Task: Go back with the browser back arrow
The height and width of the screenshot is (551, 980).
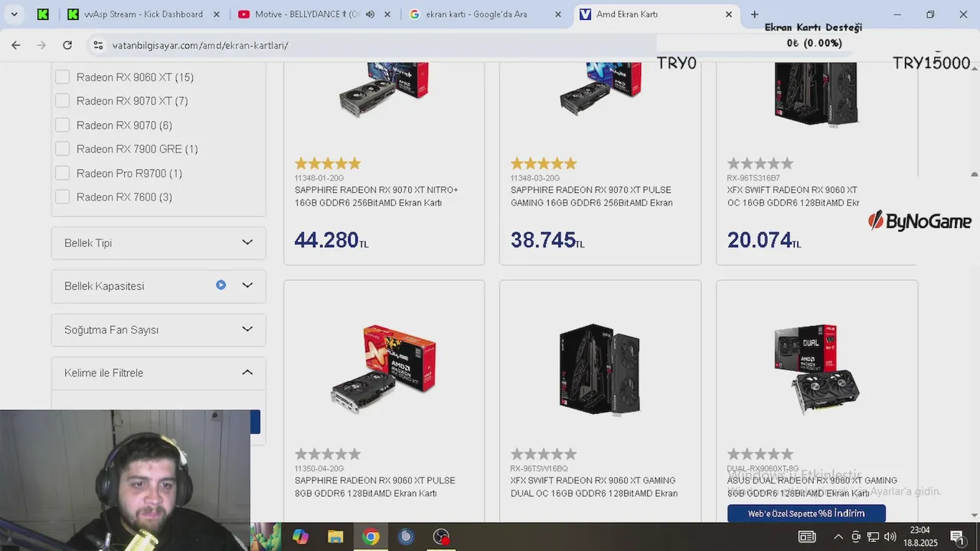Action: pos(16,45)
